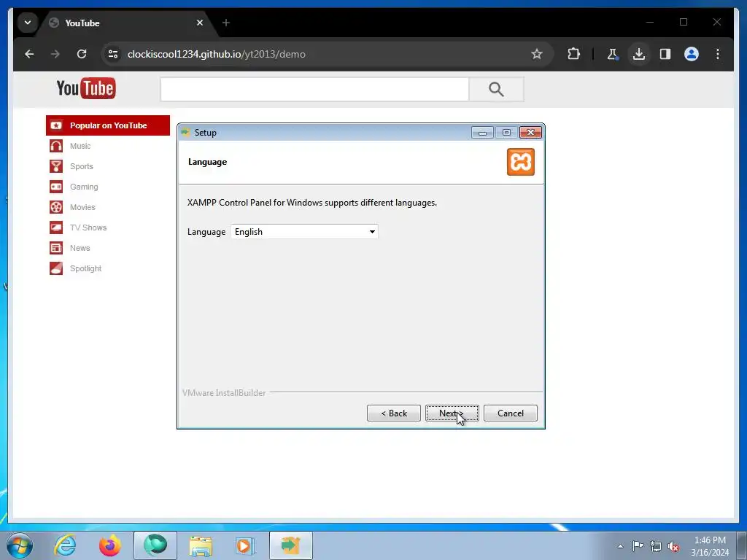
Task: Click the YouTube search magnifier button
Action: [496, 89]
